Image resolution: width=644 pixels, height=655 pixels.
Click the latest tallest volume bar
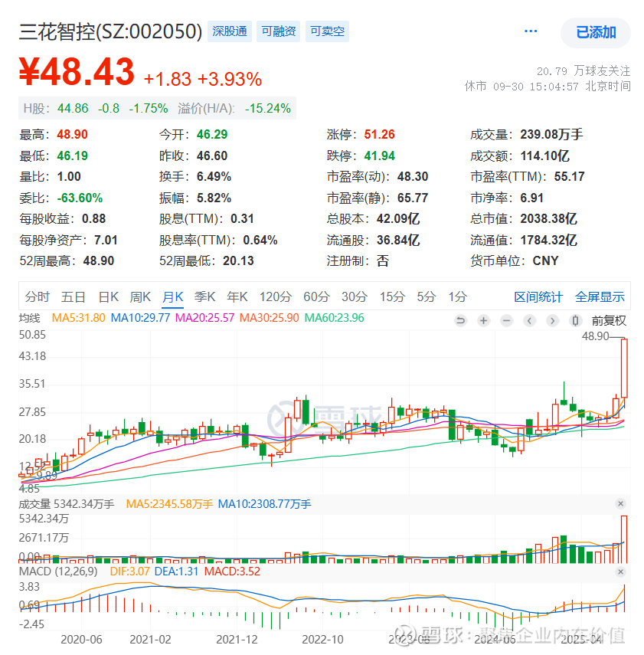(624, 539)
